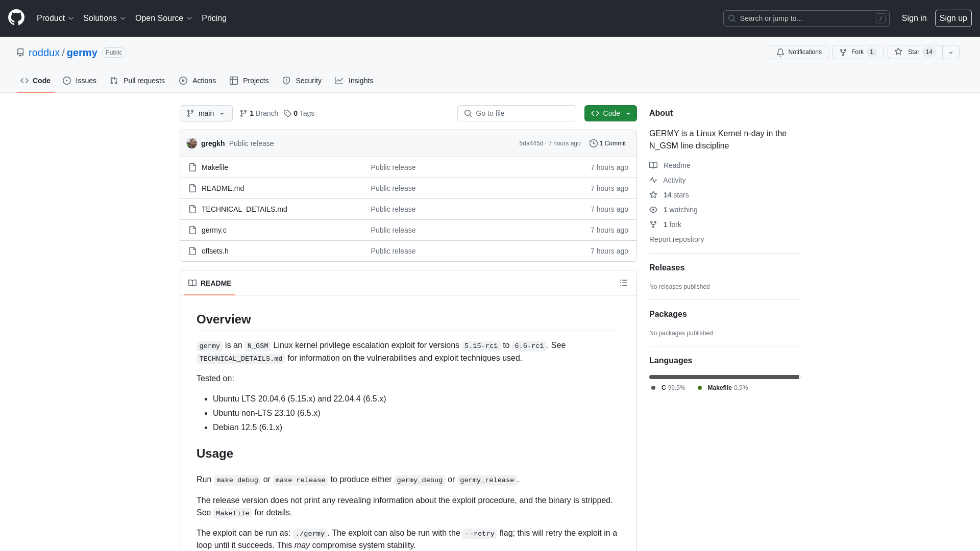Screen dimensions: 980x551
Task: Click the Makefile 0.5% language link
Action: pyautogui.click(x=722, y=388)
